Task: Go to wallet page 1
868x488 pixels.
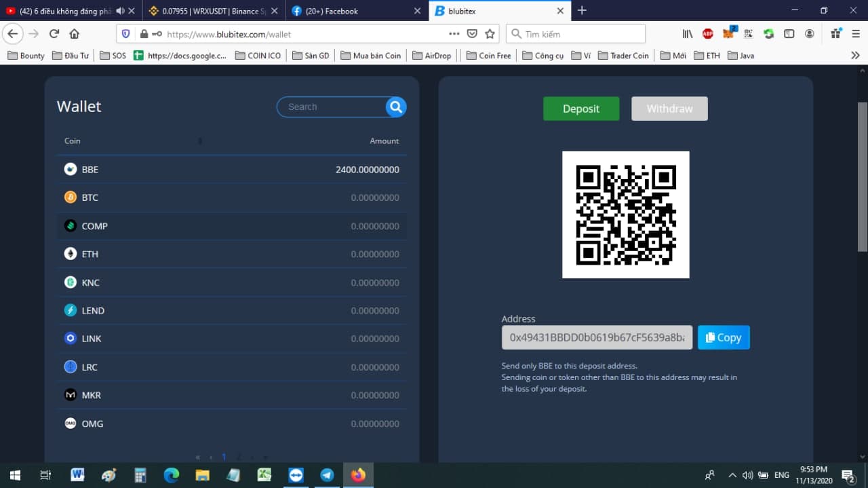Action: tap(224, 457)
